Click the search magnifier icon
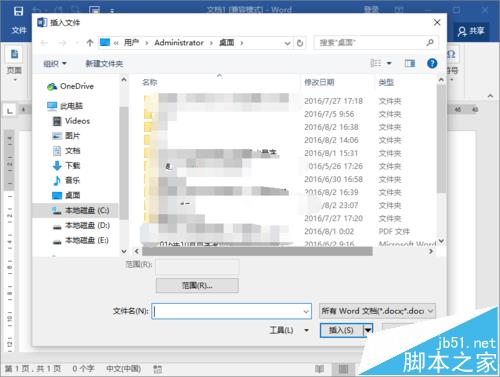The width and height of the screenshot is (500, 377). (430, 43)
